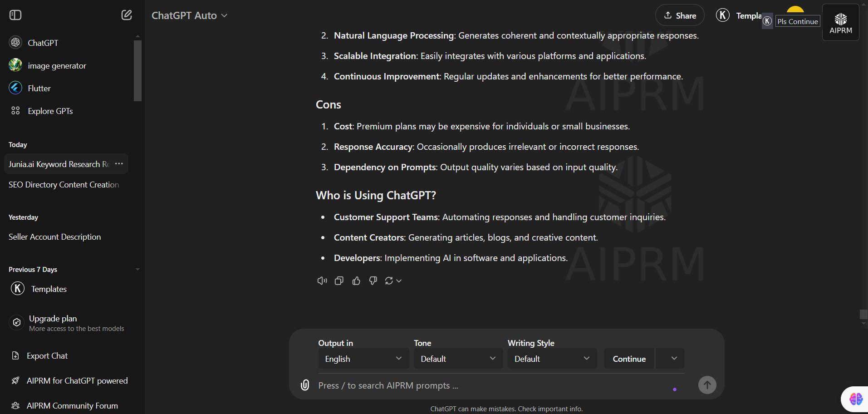Open the image generator GPT
Viewport: 868px width, 414px height.
[15, 65]
